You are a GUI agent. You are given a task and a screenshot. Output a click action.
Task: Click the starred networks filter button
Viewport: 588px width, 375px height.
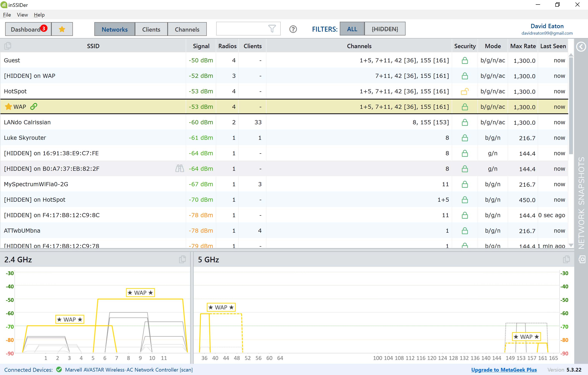pyautogui.click(x=62, y=29)
